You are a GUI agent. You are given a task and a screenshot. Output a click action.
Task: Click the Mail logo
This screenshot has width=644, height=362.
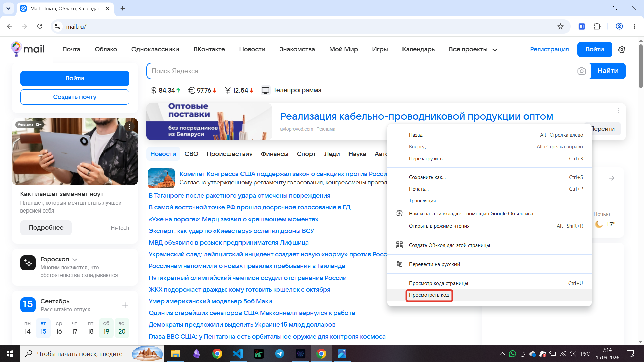pos(28,49)
